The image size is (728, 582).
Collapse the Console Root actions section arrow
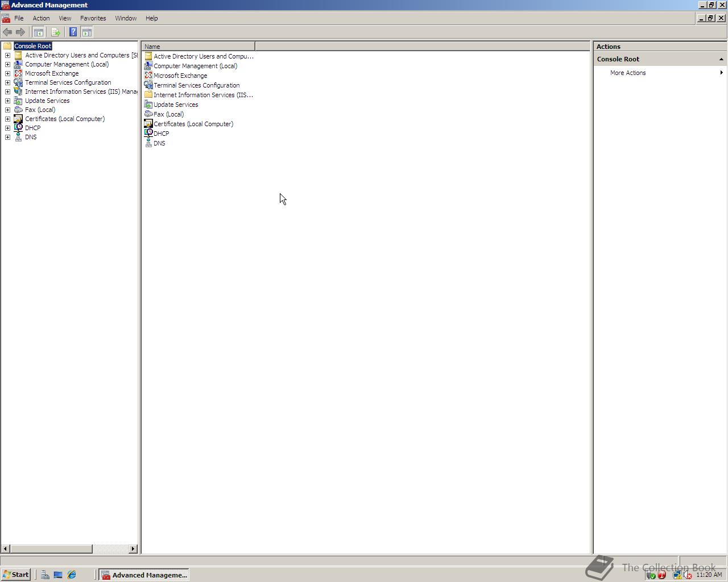721,59
